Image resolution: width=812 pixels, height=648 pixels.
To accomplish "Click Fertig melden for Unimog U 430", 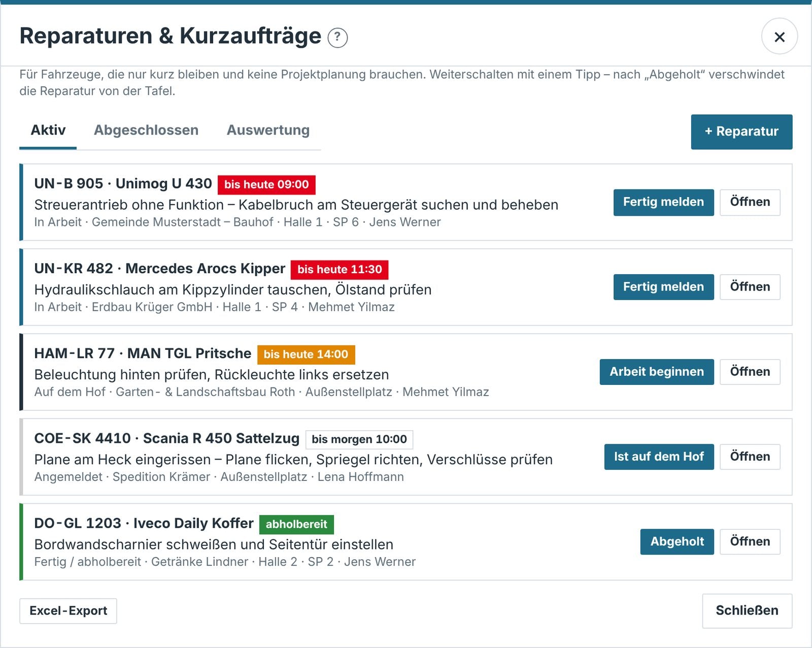I will (x=663, y=202).
